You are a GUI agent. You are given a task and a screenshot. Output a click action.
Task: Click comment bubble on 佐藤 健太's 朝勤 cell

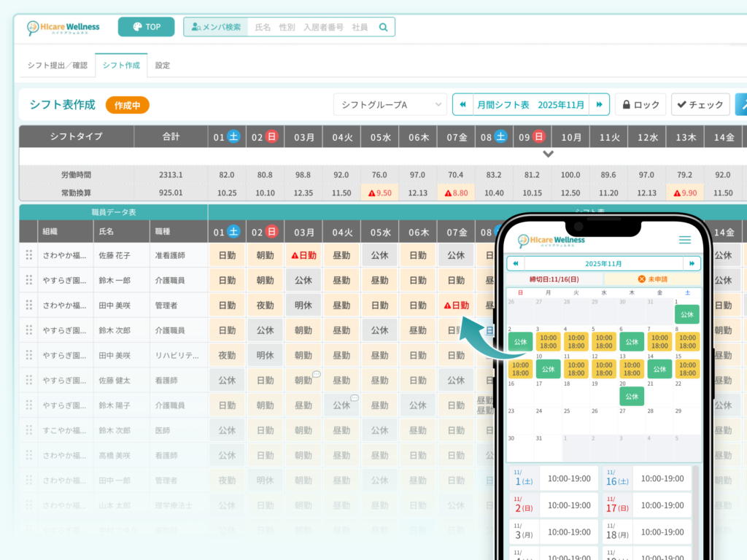click(317, 374)
